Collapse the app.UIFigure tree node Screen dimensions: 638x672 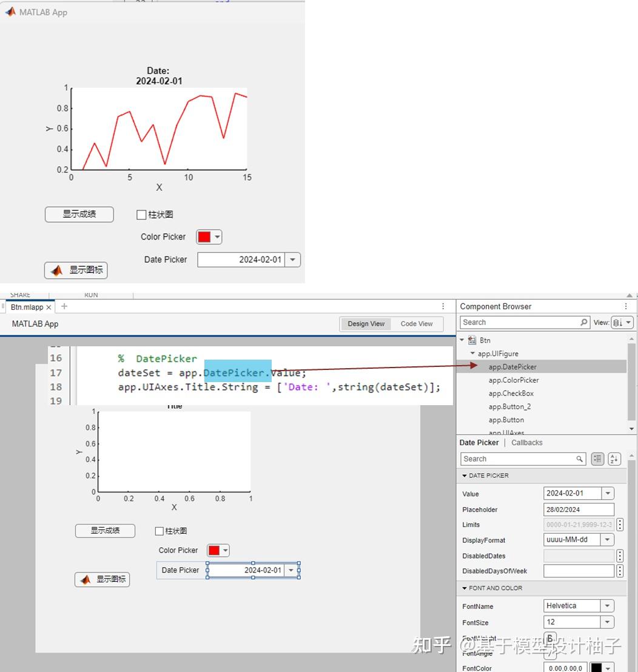point(472,353)
